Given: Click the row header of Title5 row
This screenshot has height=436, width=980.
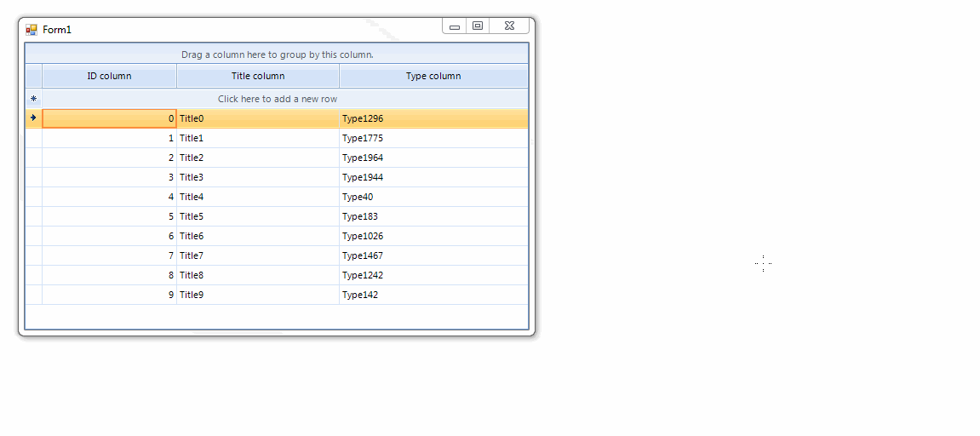Looking at the screenshot, I should point(33,216).
